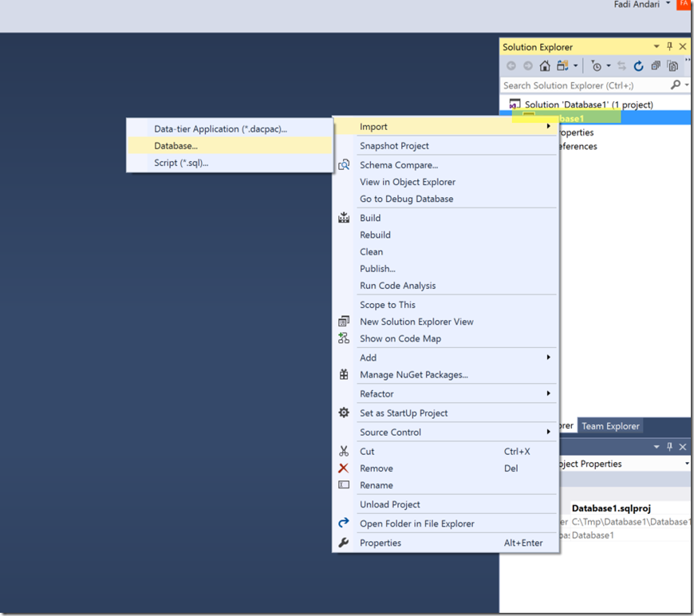694x616 pixels.
Task: Click into Search Solution Explorer field
Action: pyautogui.click(x=586, y=85)
